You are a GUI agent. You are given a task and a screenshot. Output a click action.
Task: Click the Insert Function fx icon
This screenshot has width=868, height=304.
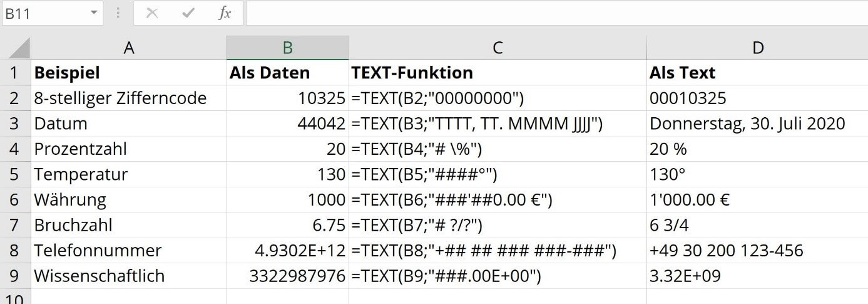point(225,13)
